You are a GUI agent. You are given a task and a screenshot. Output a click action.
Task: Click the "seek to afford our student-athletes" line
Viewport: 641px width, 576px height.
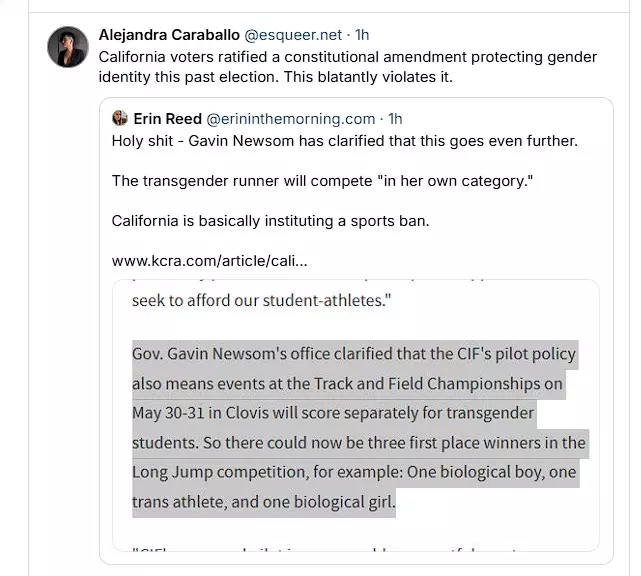pyautogui.click(x=261, y=303)
